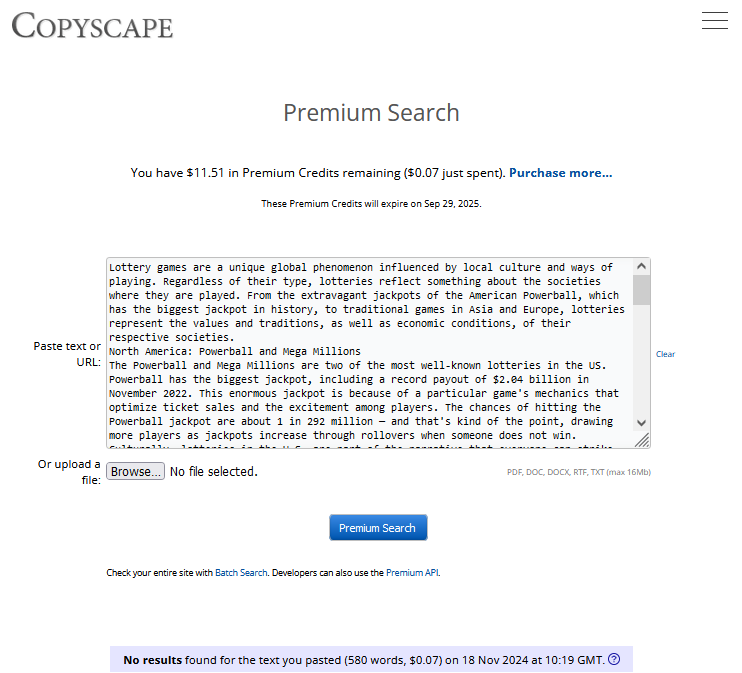Click the Premium Search page heading
Viewport: 742px width, 673px height.
point(371,113)
